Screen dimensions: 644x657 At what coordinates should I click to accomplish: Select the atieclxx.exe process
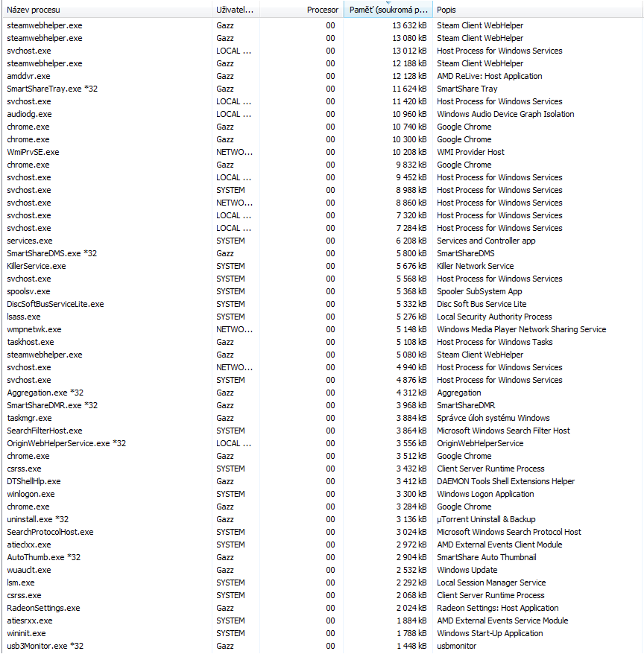[323, 545]
